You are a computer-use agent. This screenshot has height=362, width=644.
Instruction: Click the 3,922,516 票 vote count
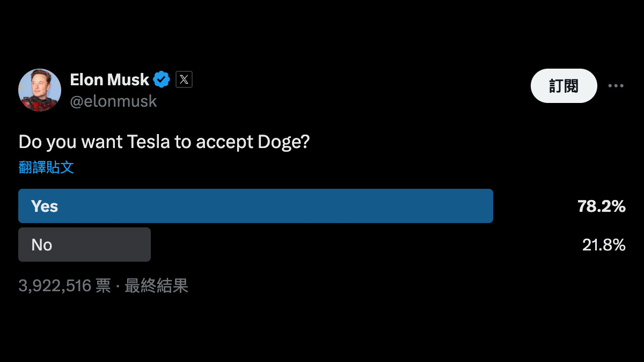[x=64, y=286]
